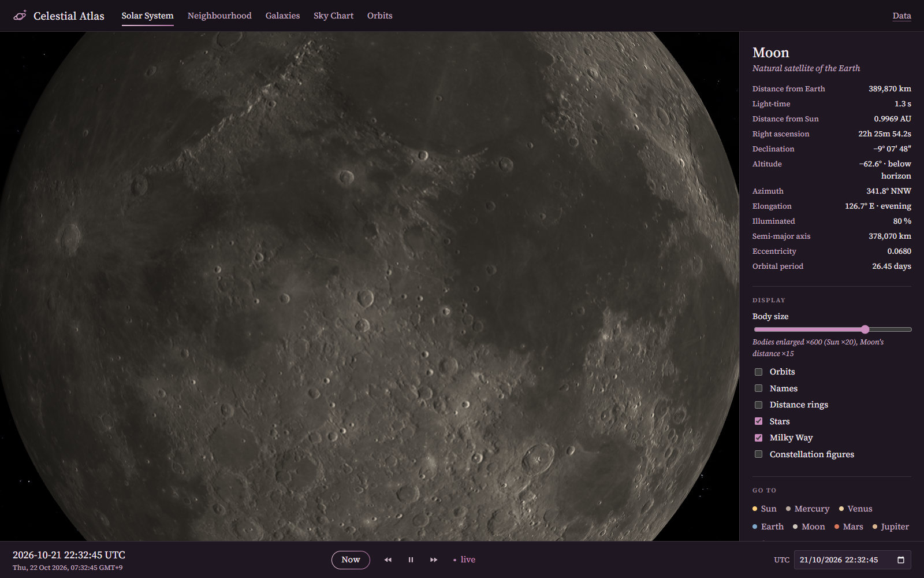Jump to Mars
Image resolution: width=924 pixels, height=578 pixels.
click(x=848, y=527)
